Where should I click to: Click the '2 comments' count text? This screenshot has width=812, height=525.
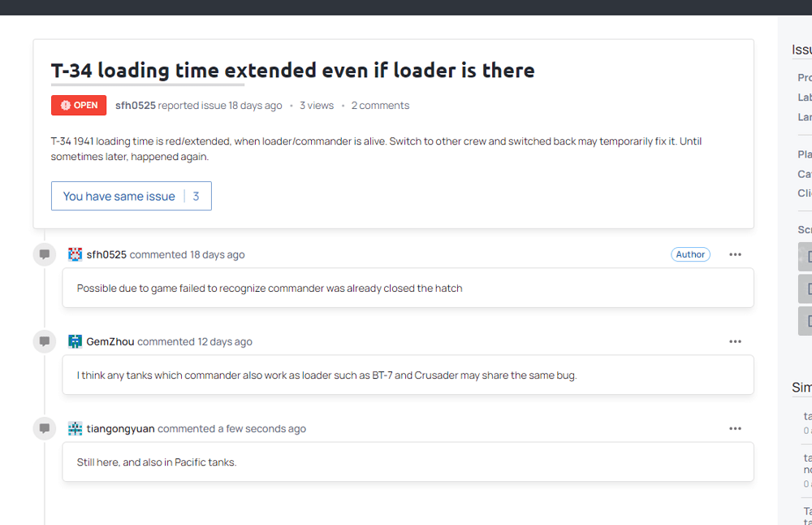(380, 105)
